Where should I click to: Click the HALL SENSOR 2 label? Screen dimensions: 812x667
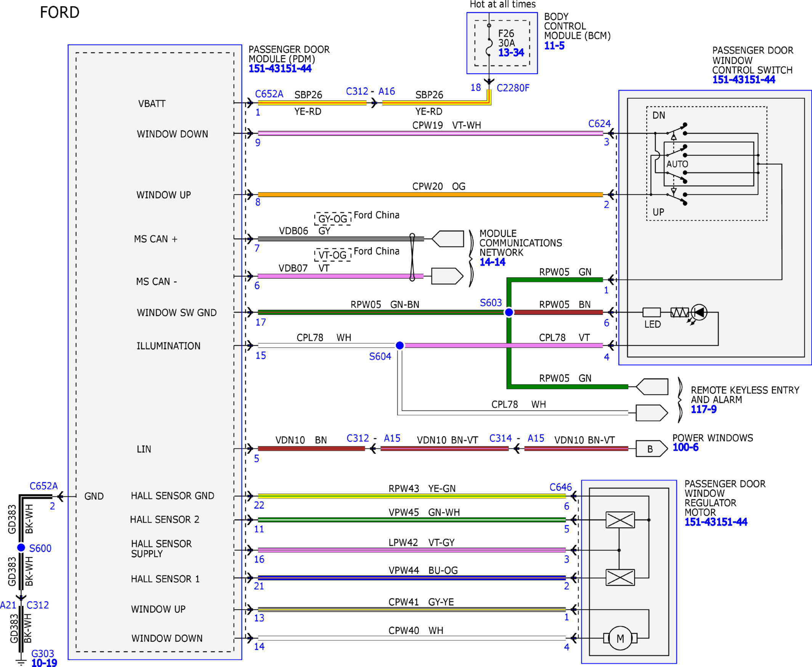(x=165, y=520)
